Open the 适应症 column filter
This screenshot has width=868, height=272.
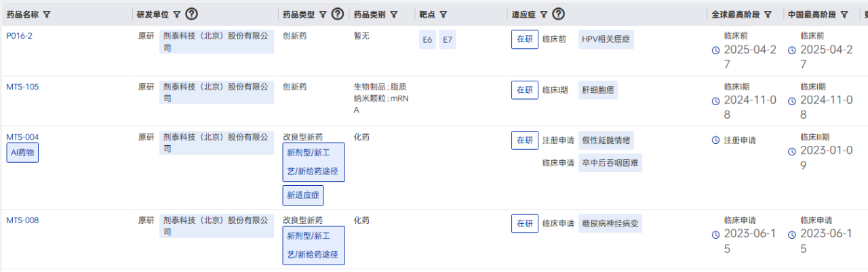[x=543, y=14]
